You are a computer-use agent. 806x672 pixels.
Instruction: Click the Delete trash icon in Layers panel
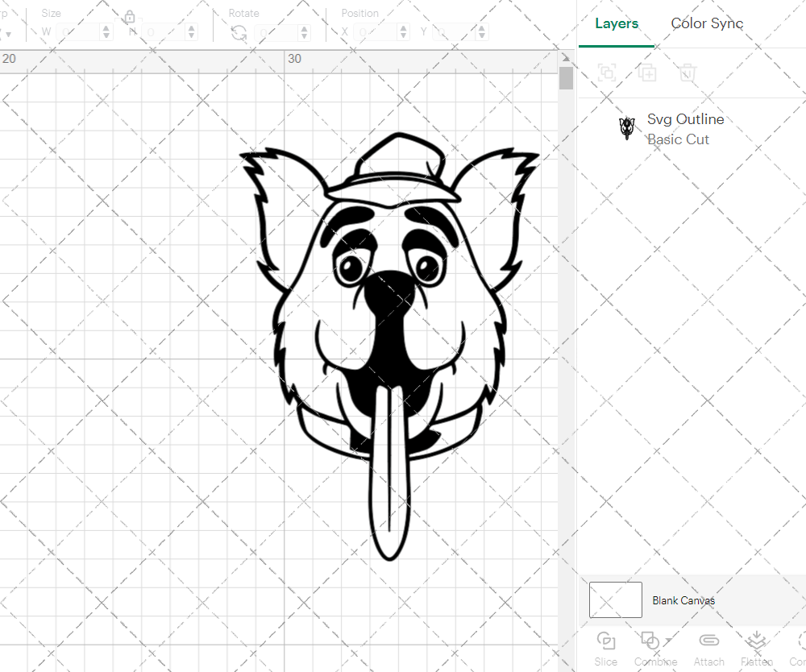click(x=687, y=73)
